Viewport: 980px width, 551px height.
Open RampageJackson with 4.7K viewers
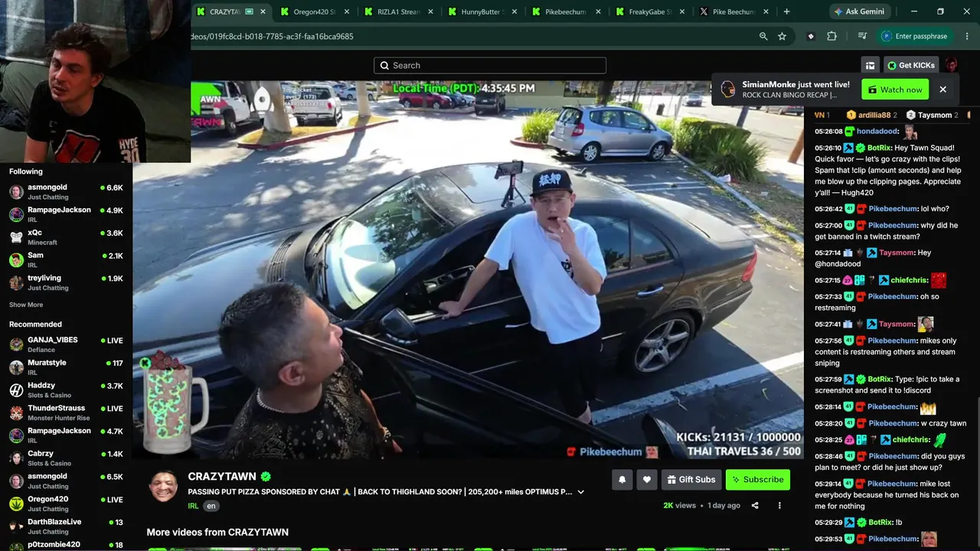(66, 435)
